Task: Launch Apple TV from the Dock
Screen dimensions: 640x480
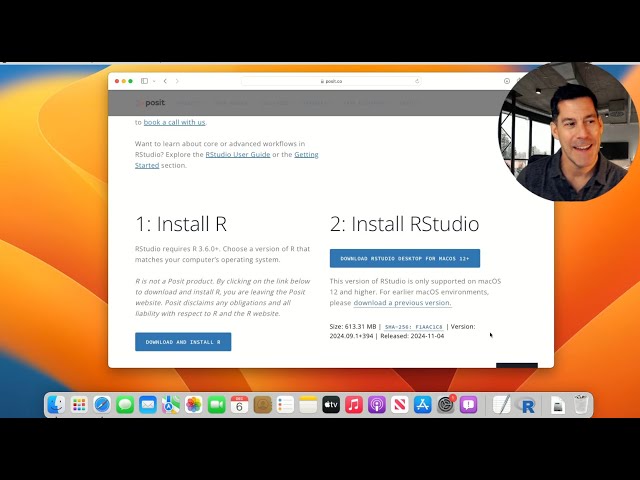Action: pos(331,405)
